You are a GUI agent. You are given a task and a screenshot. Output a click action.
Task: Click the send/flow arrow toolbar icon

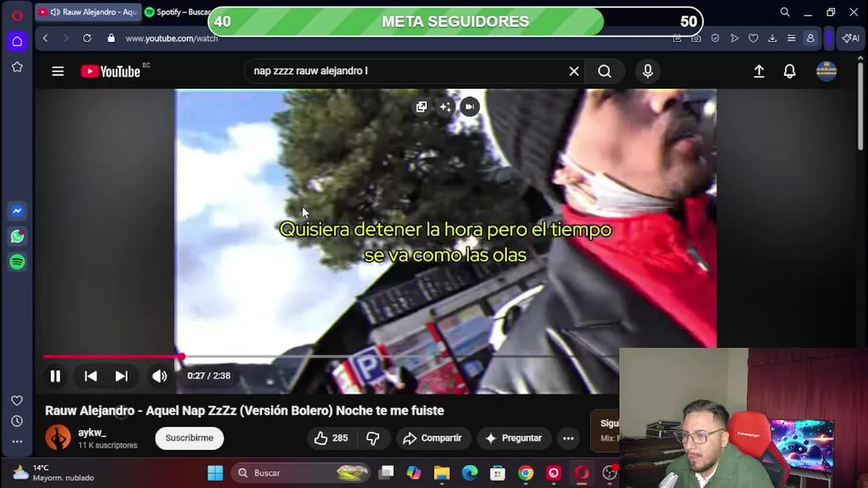click(734, 39)
